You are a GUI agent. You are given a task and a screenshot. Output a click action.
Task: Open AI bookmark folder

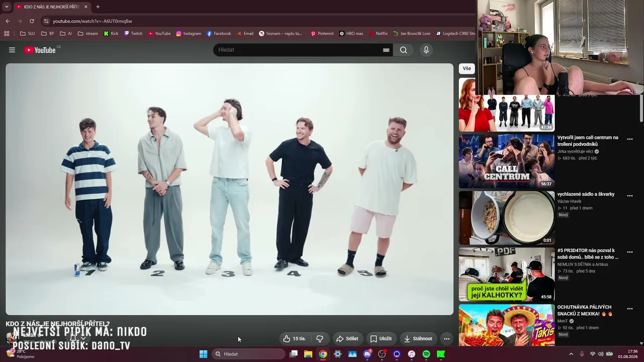(66, 34)
